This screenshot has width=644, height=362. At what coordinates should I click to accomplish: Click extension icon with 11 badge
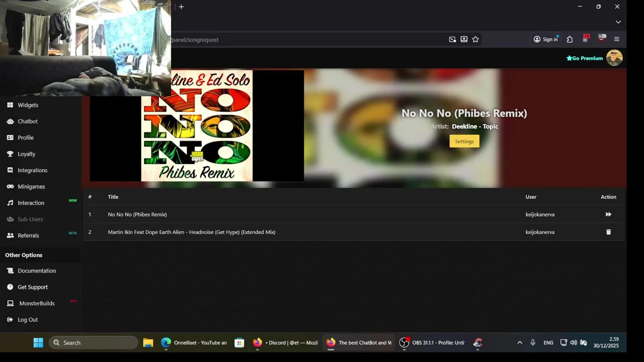click(586, 39)
